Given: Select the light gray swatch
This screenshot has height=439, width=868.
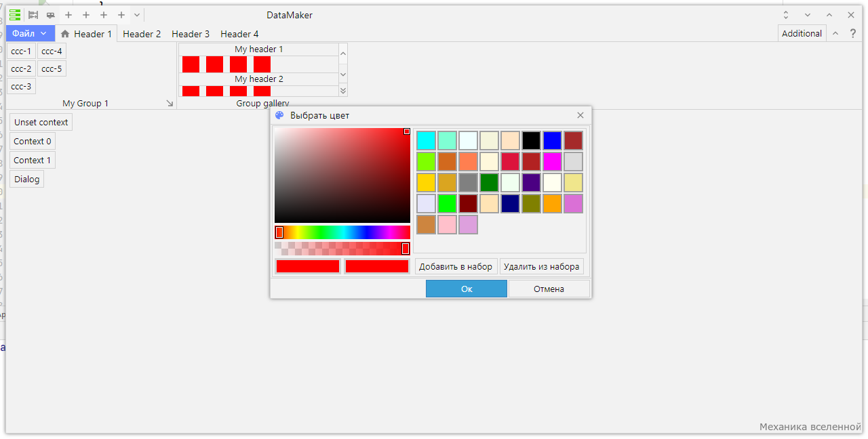Looking at the screenshot, I should pyautogui.click(x=573, y=161).
